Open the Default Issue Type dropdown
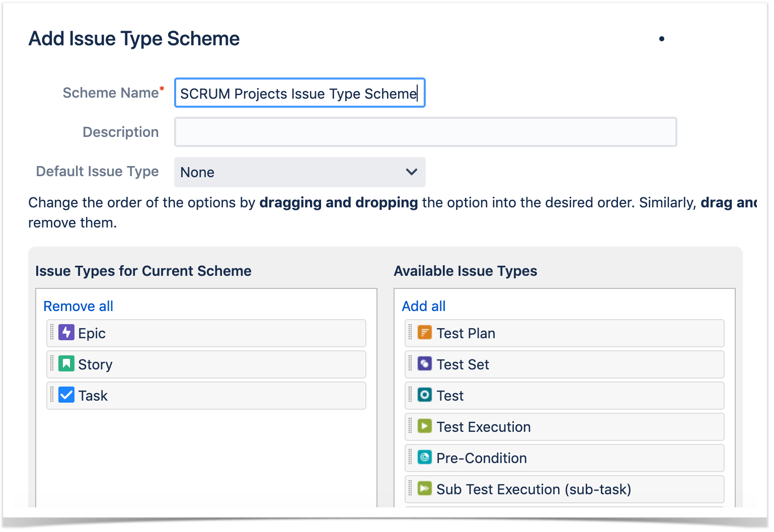The width and height of the screenshot is (774, 532). point(300,172)
